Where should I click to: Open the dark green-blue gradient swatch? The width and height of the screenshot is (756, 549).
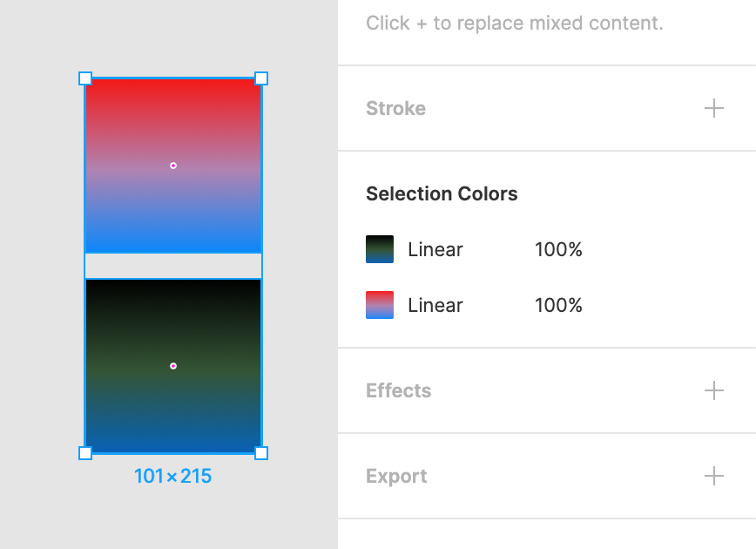click(380, 249)
